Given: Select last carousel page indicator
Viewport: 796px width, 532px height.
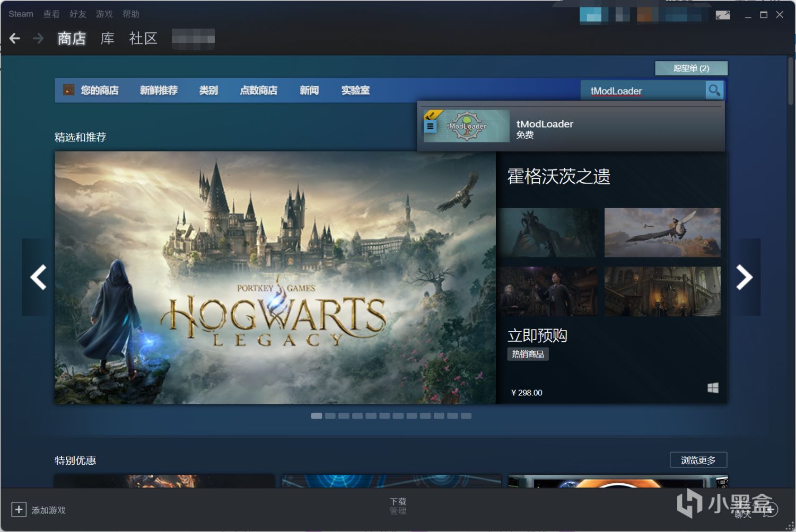Looking at the screenshot, I should [x=466, y=416].
